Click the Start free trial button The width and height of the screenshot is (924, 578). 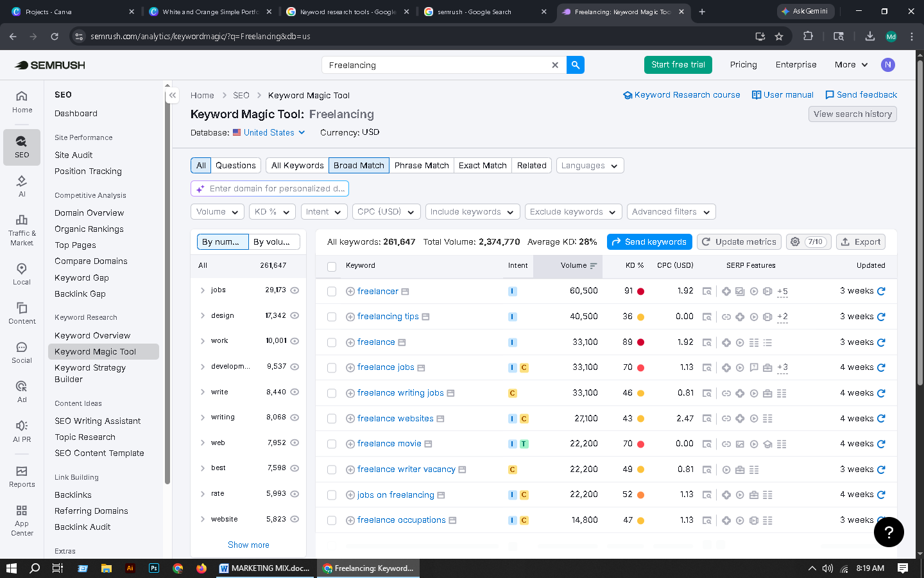click(x=678, y=65)
